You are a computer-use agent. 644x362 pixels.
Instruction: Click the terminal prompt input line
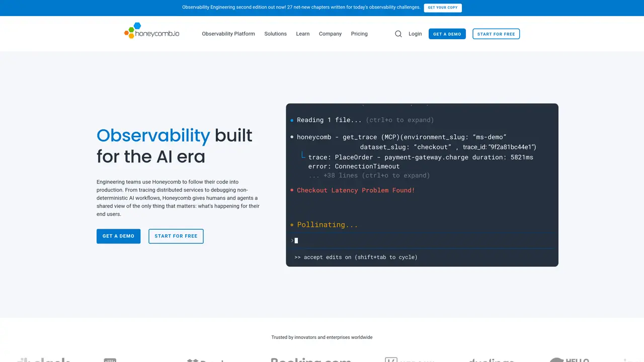(x=422, y=240)
